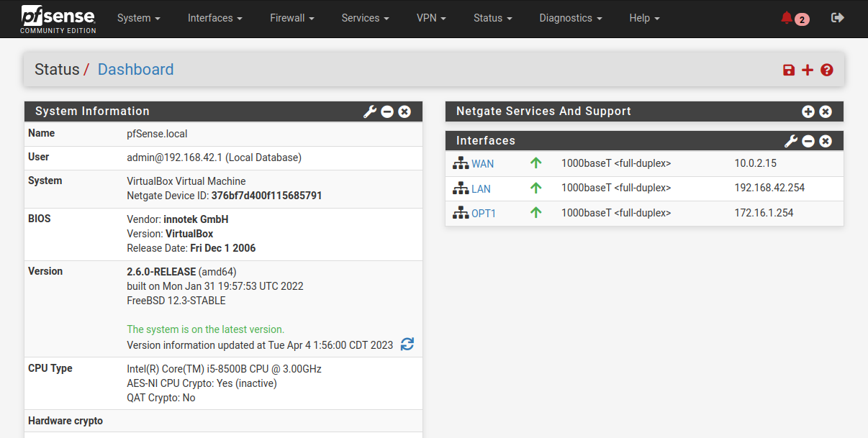
Task: Add a widget with the red plus icon
Action: pos(808,70)
